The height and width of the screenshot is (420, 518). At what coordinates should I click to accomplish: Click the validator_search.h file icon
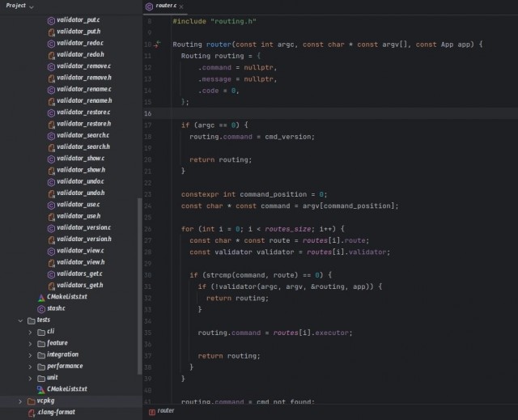51,147
